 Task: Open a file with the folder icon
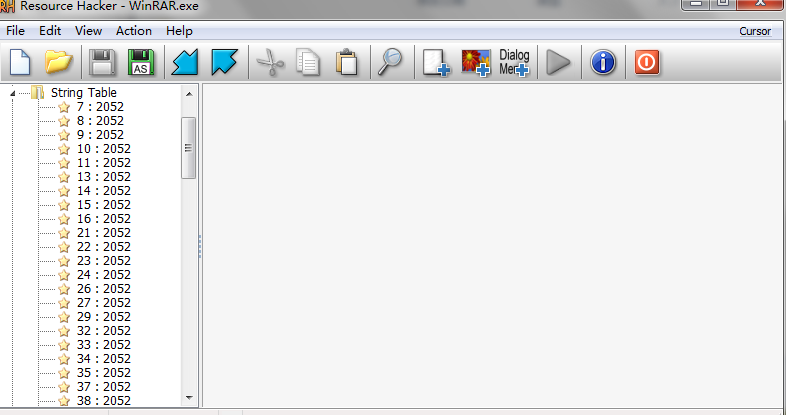[x=59, y=62]
